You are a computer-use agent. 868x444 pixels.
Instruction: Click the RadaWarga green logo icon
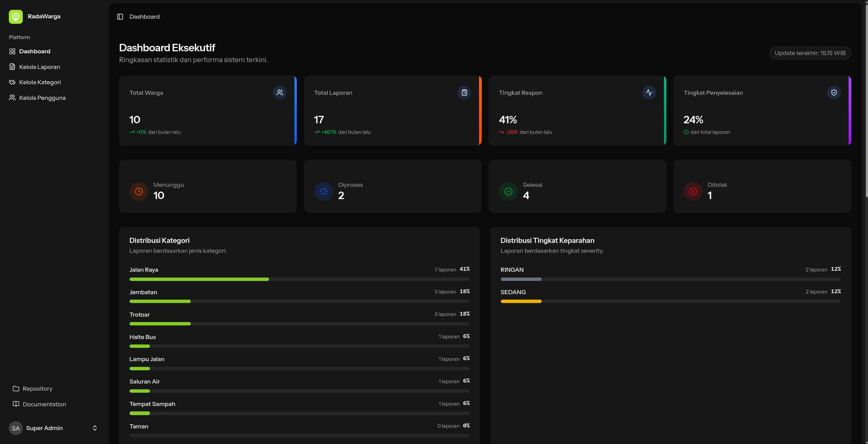(x=16, y=17)
